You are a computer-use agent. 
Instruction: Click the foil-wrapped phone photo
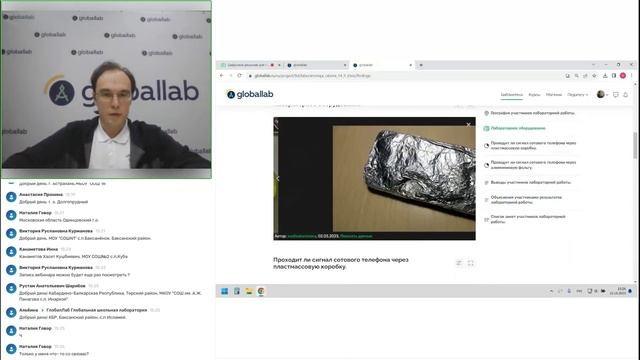pos(404,178)
